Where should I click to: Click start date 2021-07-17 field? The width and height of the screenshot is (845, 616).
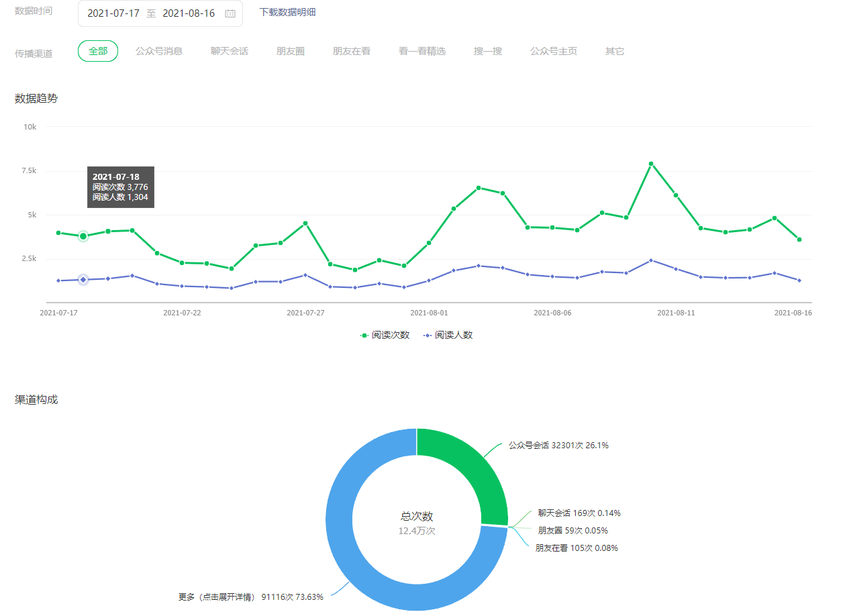(113, 13)
